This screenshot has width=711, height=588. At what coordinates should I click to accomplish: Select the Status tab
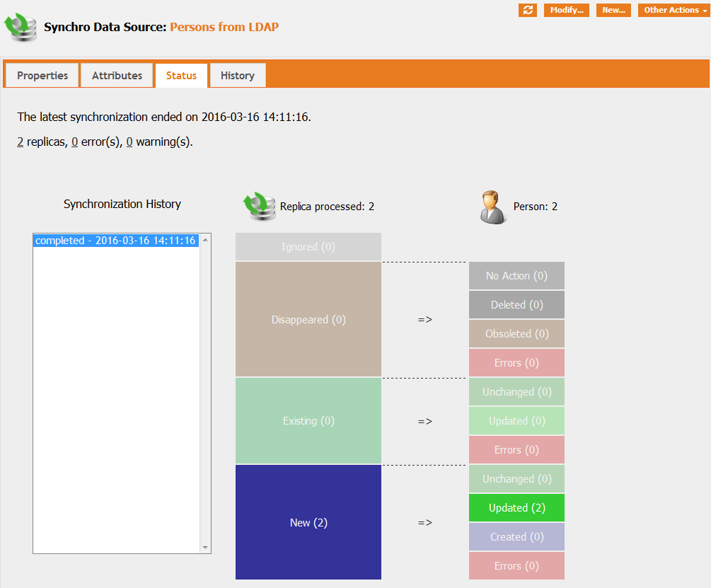pos(181,76)
